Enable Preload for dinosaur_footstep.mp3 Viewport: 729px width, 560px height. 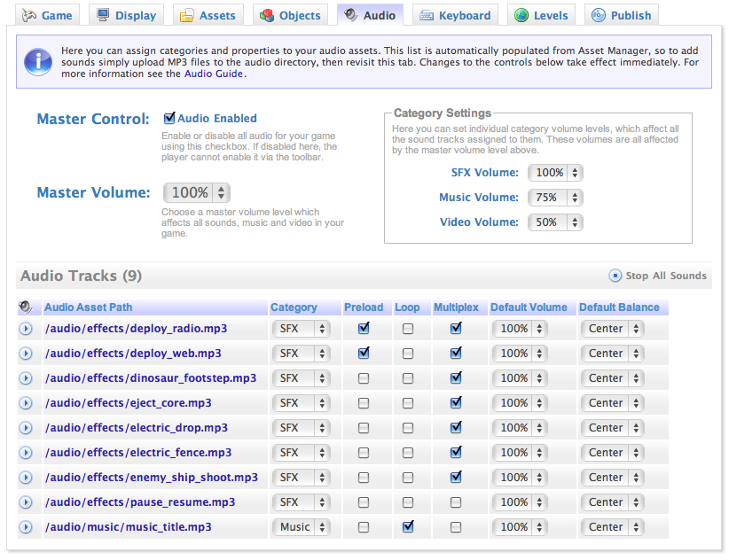pyautogui.click(x=364, y=378)
